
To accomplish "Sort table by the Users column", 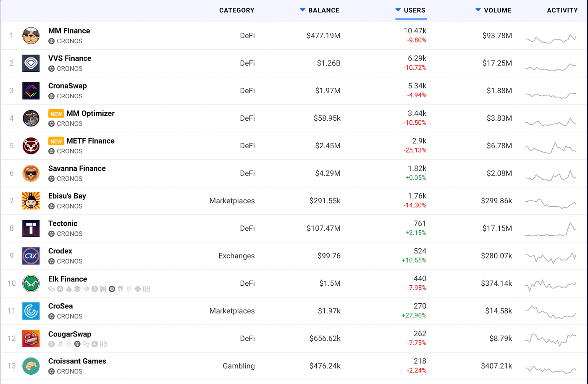I will coord(410,10).
